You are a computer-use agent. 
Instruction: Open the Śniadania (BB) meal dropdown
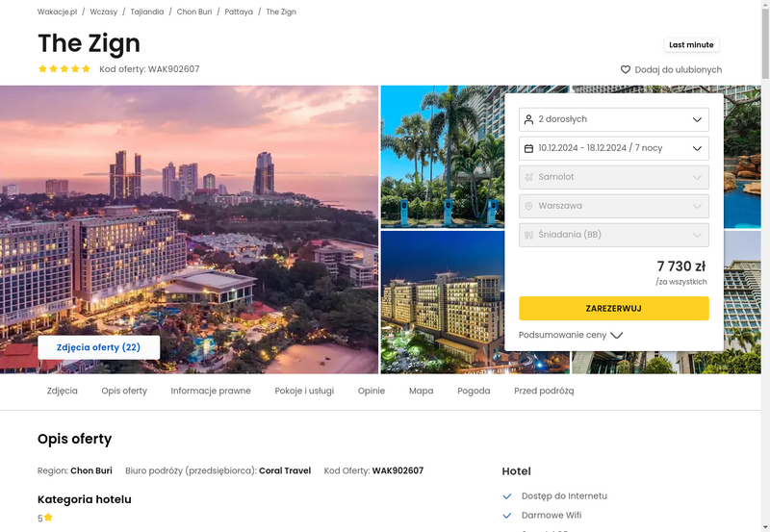pyautogui.click(x=614, y=235)
